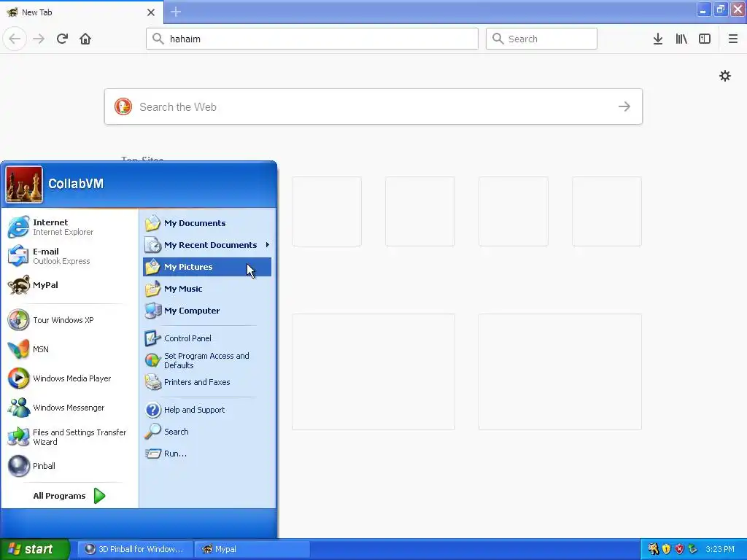Open My Computer
Image resolution: width=747 pixels, height=560 pixels.
tap(207, 311)
